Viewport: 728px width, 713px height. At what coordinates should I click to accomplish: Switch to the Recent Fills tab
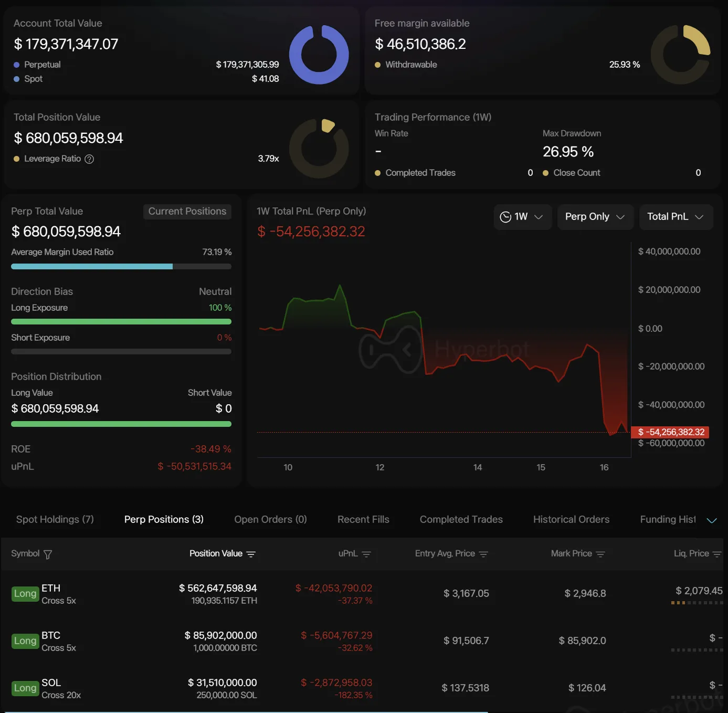click(363, 519)
